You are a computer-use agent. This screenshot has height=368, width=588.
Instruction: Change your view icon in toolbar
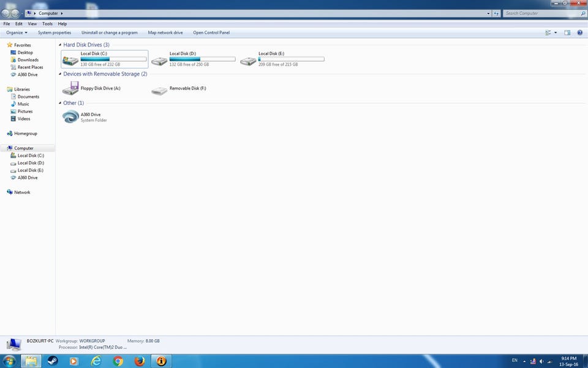click(x=548, y=33)
